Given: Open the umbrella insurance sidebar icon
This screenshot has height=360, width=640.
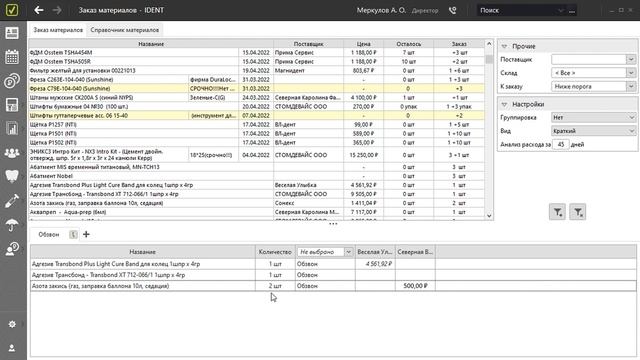Looking at the screenshot, I should 12,224.
